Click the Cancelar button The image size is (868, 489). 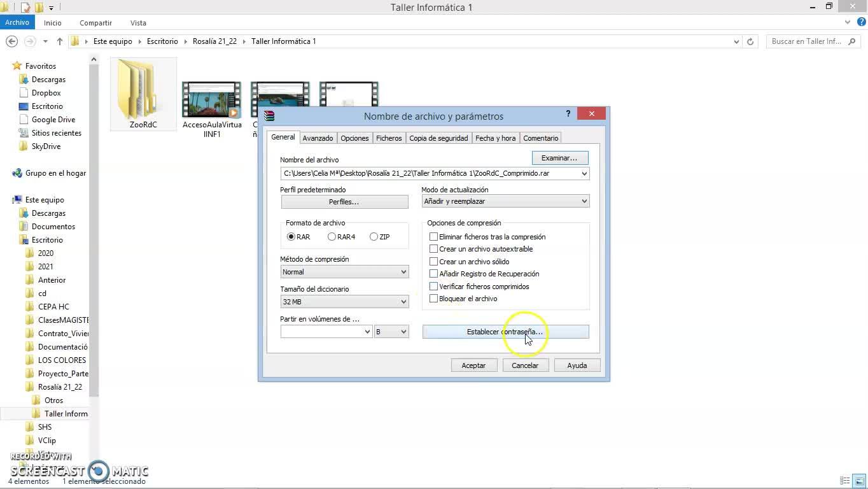coord(525,365)
